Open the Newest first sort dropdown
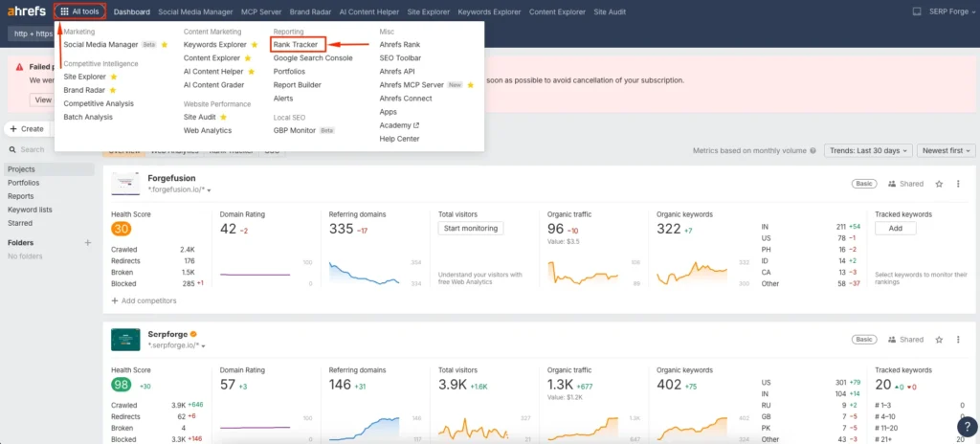Screen dimensions: 980x444 946,150
